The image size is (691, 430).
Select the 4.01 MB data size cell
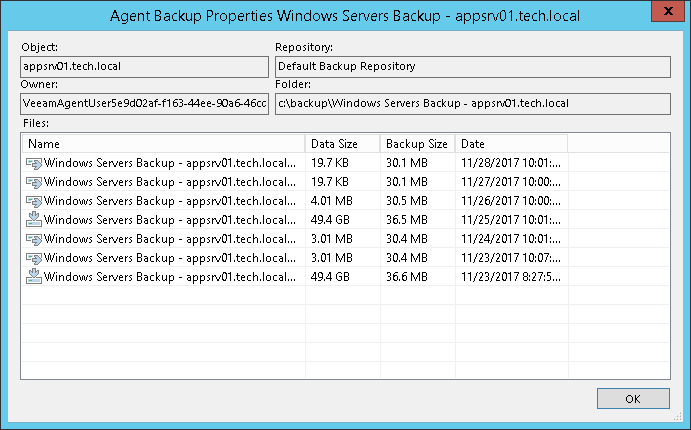330,201
